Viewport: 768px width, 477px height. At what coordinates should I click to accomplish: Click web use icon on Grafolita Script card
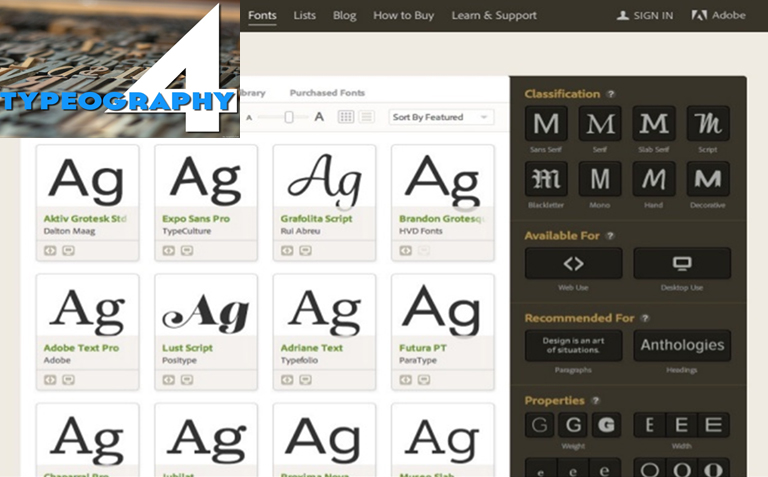click(x=287, y=251)
